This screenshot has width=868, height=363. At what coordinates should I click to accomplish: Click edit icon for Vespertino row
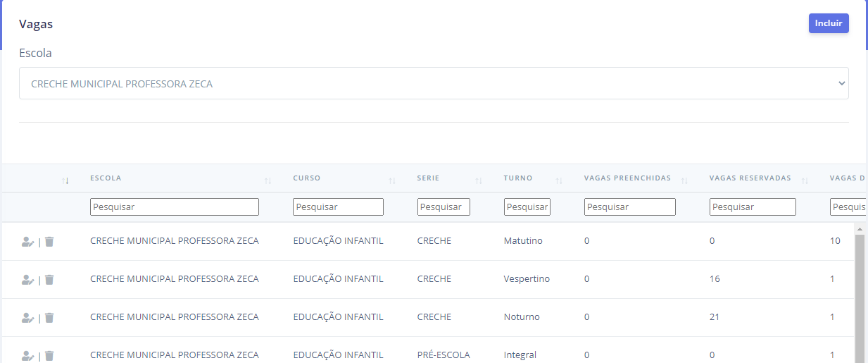[27, 280]
